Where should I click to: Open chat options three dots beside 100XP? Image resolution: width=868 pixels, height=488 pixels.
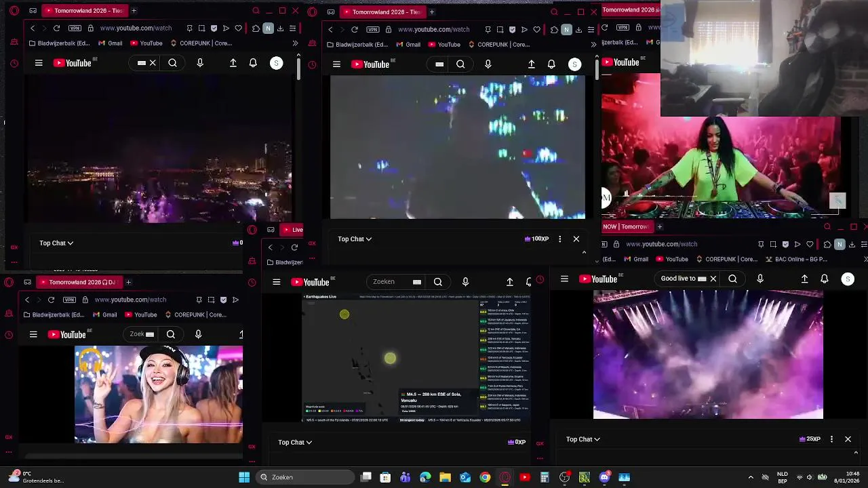pyautogui.click(x=559, y=239)
